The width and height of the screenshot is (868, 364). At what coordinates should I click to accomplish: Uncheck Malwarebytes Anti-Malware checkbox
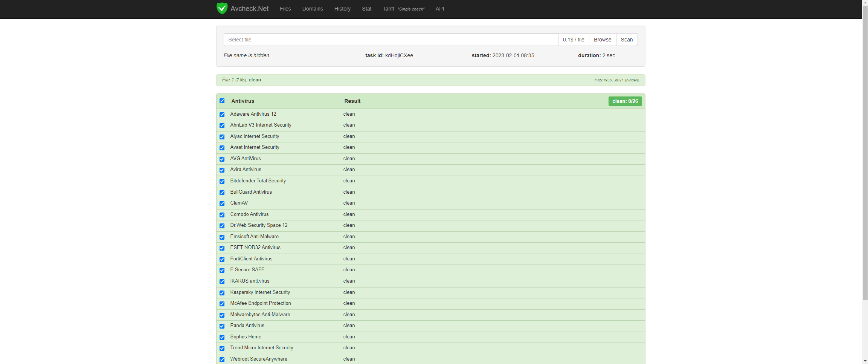222,315
